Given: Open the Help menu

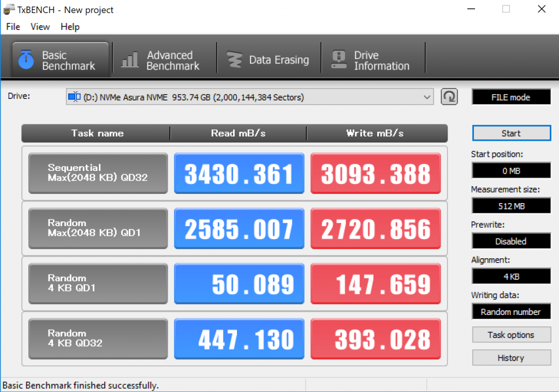Looking at the screenshot, I should click(x=70, y=27).
